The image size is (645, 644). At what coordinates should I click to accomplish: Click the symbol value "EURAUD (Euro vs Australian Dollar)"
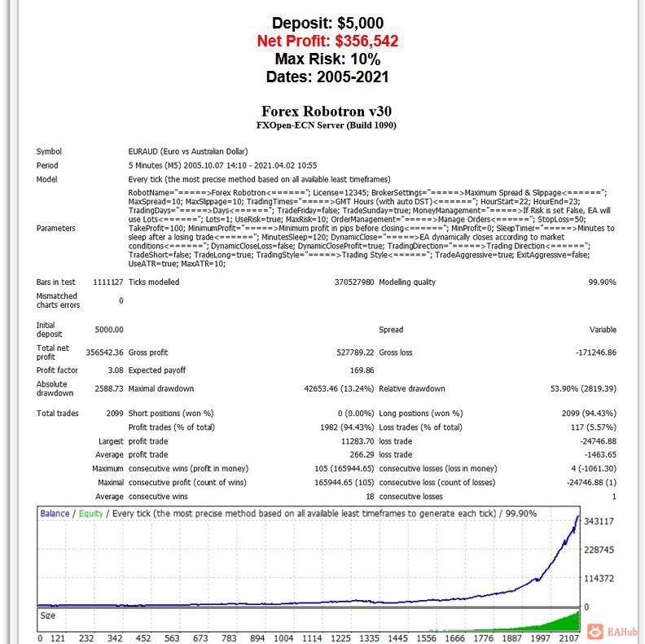point(188,151)
